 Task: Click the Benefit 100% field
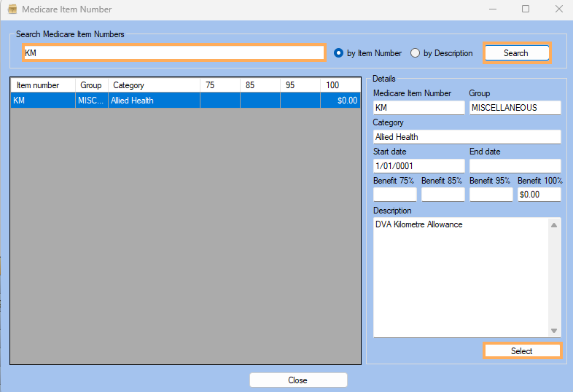(x=539, y=195)
